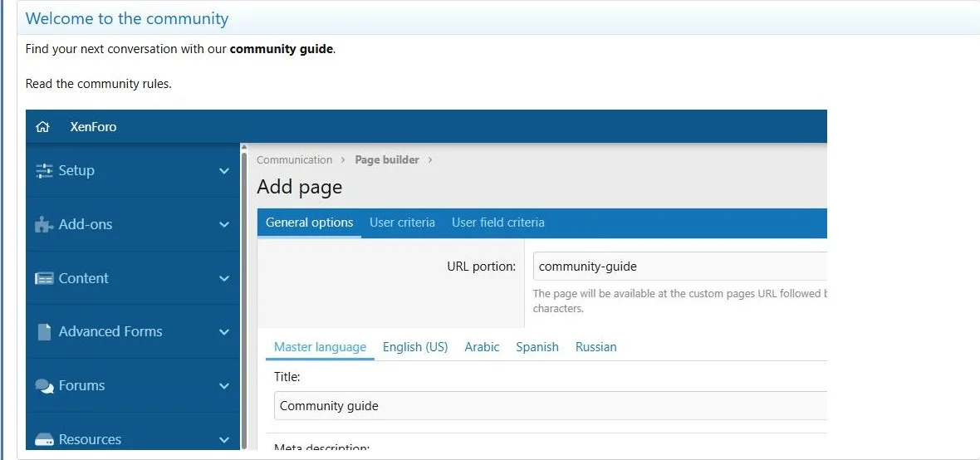
Task: Click the URL portion label
Action: [481, 267]
